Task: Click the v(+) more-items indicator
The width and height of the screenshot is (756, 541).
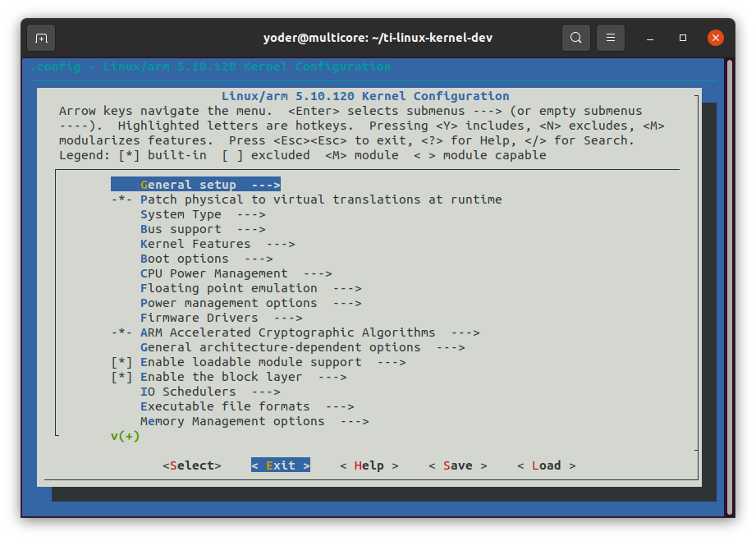Action: pyautogui.click(x=126, y=437)
